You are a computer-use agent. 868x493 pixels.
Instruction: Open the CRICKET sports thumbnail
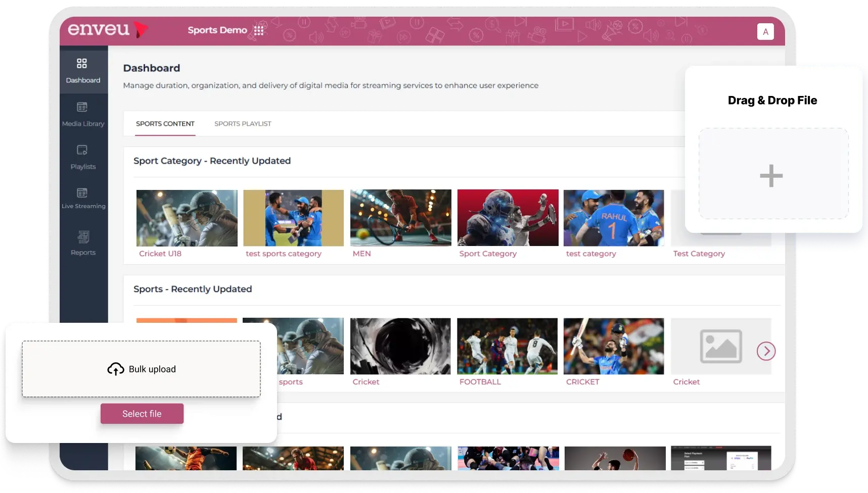[x=614, y=346]
